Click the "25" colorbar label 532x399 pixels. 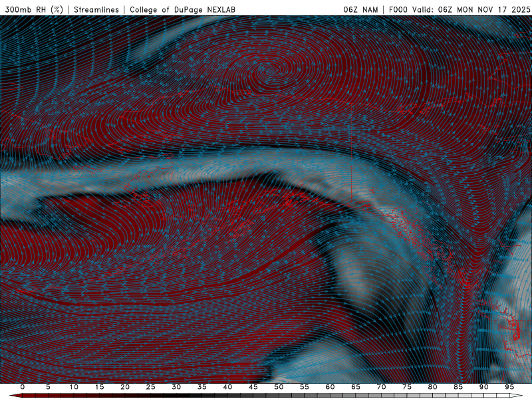click(150, 387)
